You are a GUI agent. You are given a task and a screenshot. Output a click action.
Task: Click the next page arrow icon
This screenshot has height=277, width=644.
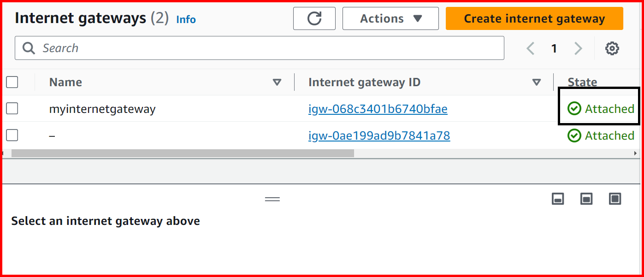tap(578, 48)
